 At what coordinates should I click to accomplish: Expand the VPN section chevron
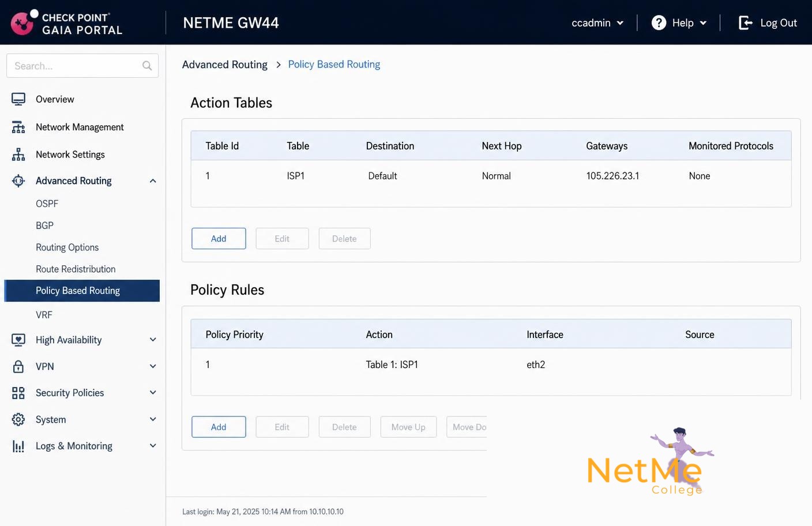tap(153, 366)
